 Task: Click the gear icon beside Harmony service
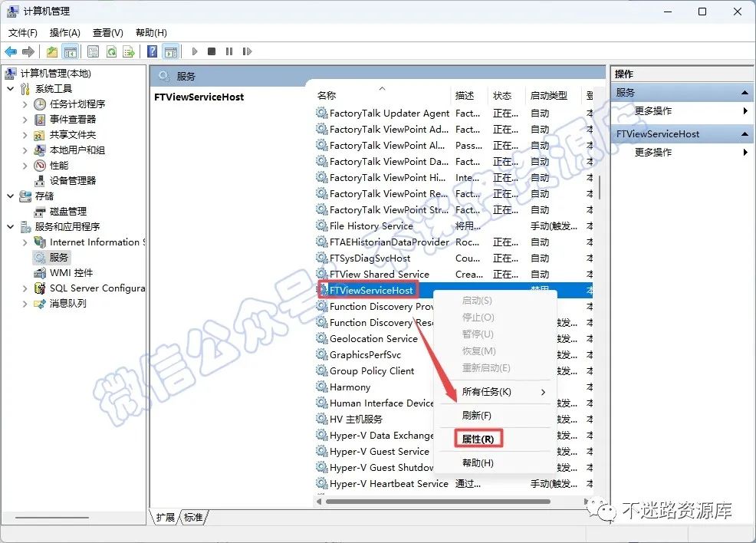coord(321,387)
